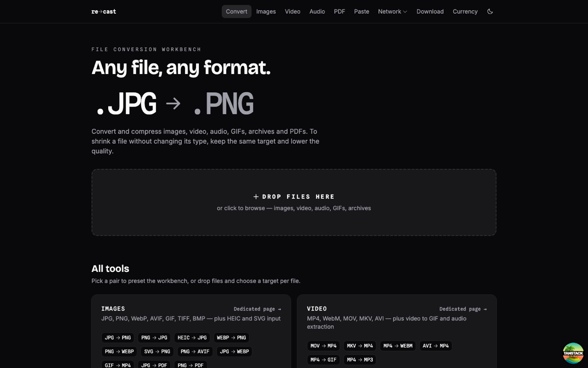588x368 pixels.
Task: Click the Drop Files Here zone
Action: click(294, 202)
